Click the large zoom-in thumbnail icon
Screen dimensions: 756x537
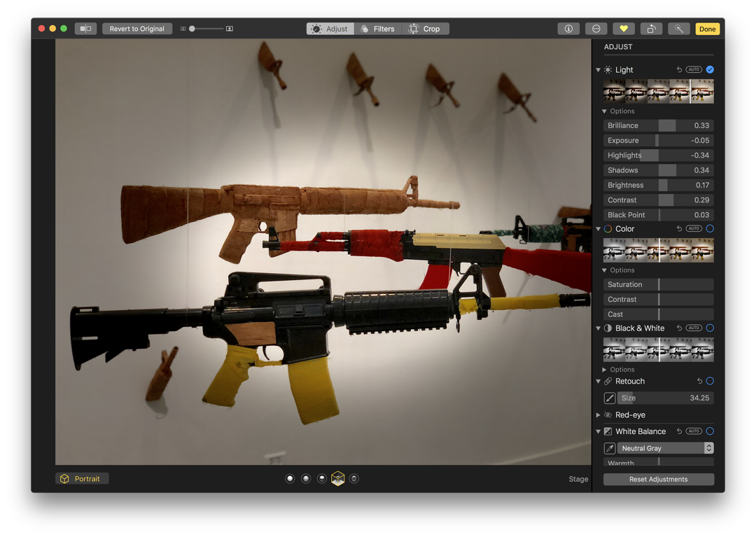click(230, 29)
